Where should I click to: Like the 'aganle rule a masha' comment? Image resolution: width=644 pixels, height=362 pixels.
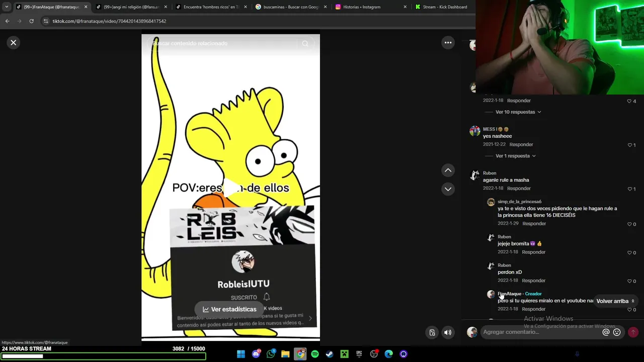click(x=629, y=189)
